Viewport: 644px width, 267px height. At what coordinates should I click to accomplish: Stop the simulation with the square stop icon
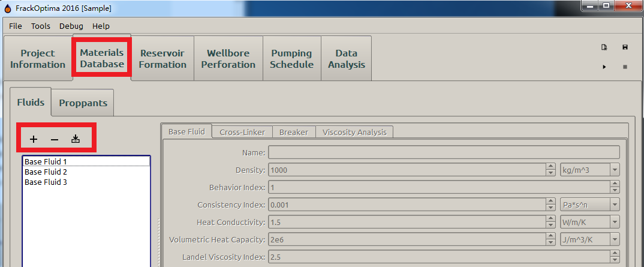(625, 67)
